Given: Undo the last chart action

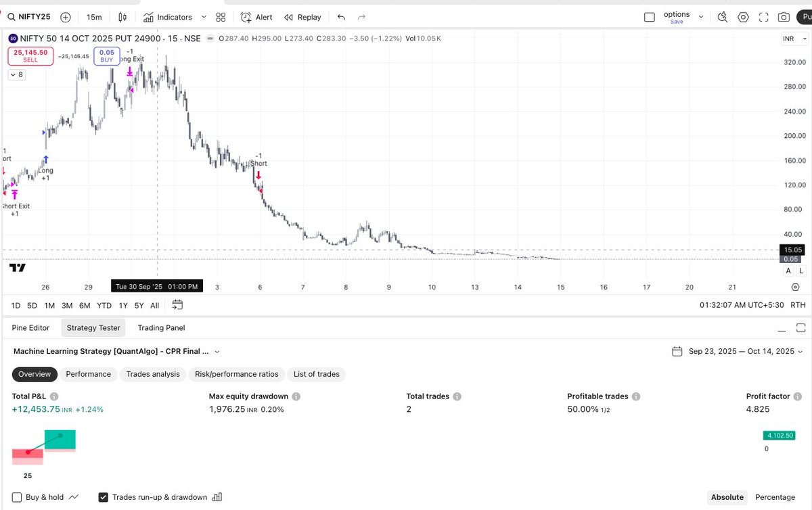Looking at the screenshot, I should (x=342, y=17).
